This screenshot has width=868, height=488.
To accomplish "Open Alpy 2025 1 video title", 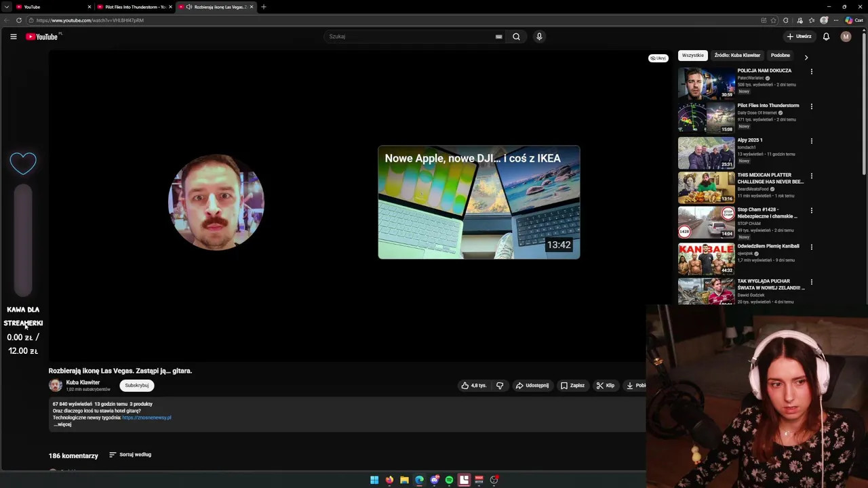I will pos(750,140).
